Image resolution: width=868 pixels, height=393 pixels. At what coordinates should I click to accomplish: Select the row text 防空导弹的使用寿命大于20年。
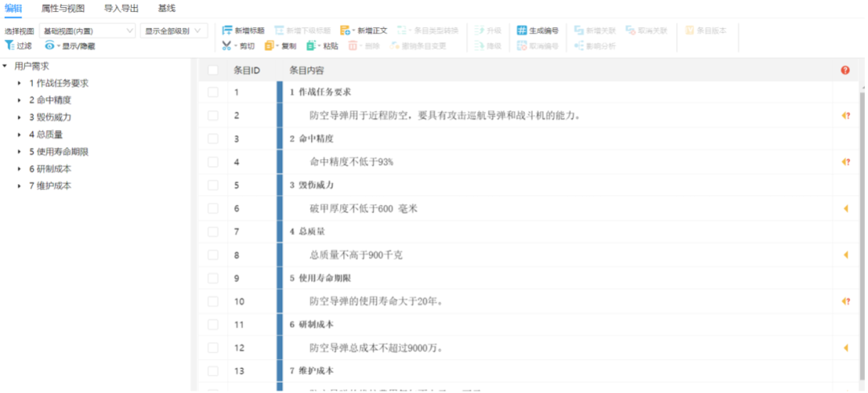(x=376, y=301)
